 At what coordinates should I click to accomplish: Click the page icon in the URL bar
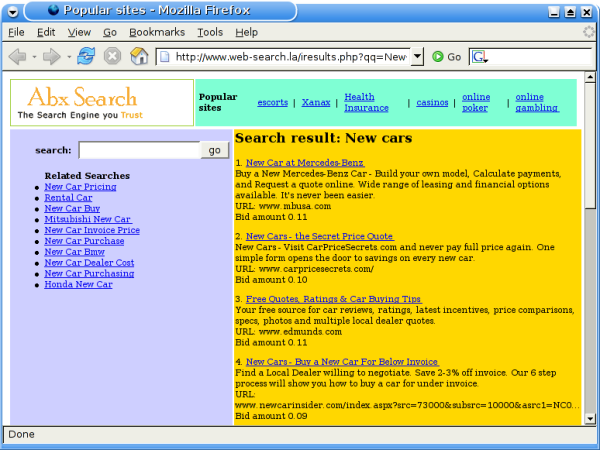pyautogui.click(x=165, y=57)
